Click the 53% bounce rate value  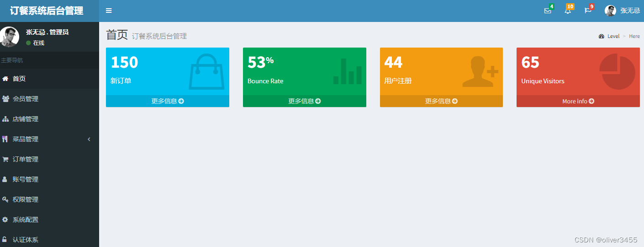(x=260, y=62)
